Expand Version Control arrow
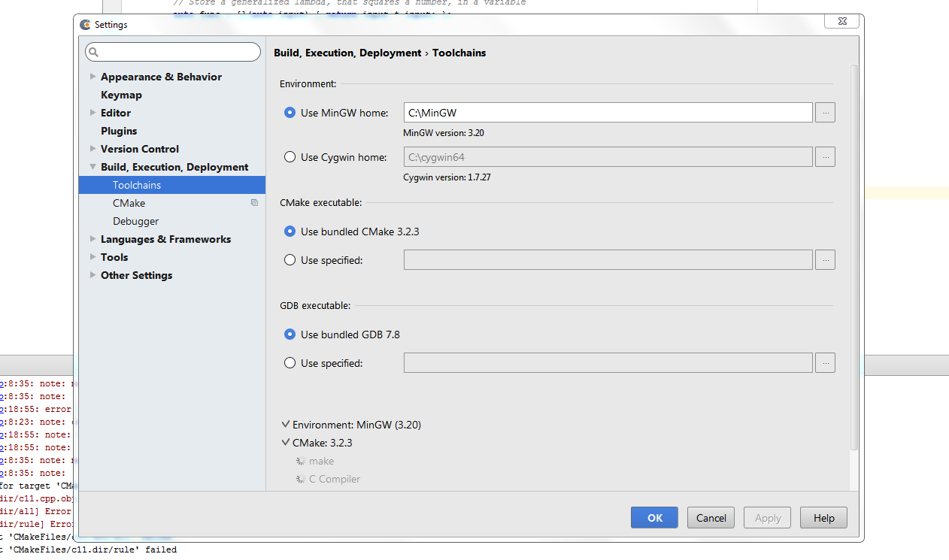The height and width of the screenshot is (560, 949). point(92,149)
